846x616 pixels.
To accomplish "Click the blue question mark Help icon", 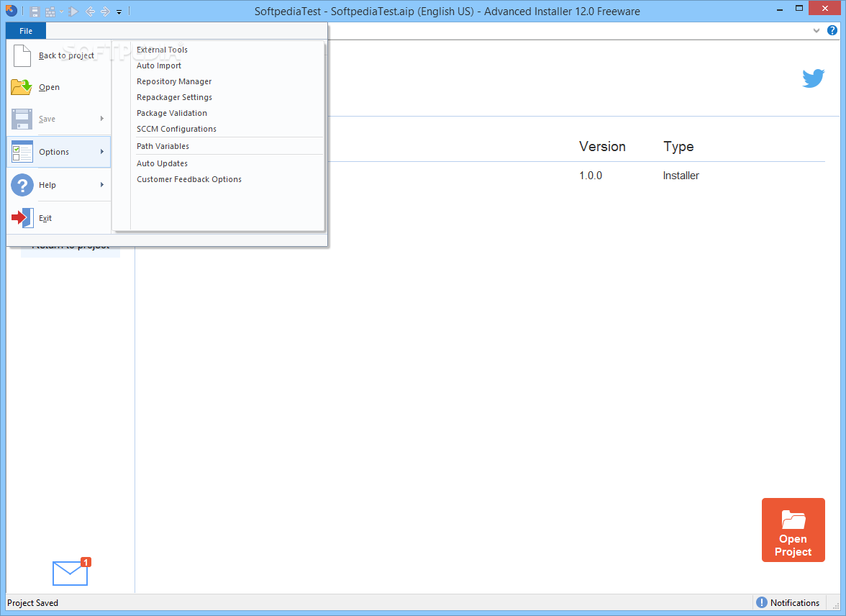I will tap(22, 185).
